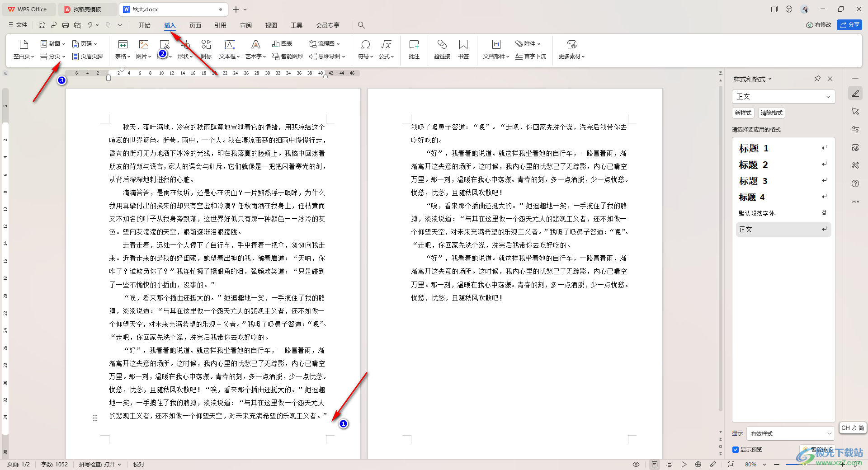
Task: Click the Print Preview icon
Action: coord(77,25)
